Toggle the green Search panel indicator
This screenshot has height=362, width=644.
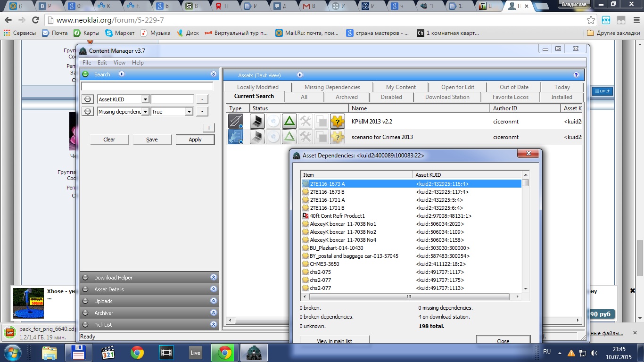pos(85,74)
